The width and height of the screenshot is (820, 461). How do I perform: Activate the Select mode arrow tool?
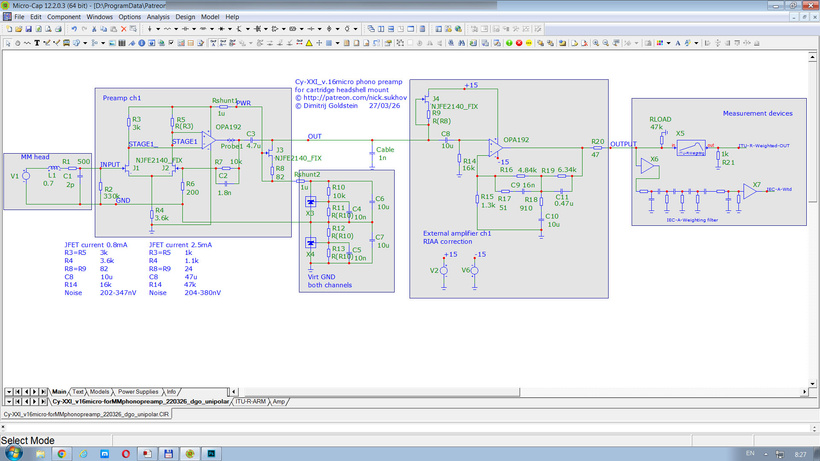[8, 43]
